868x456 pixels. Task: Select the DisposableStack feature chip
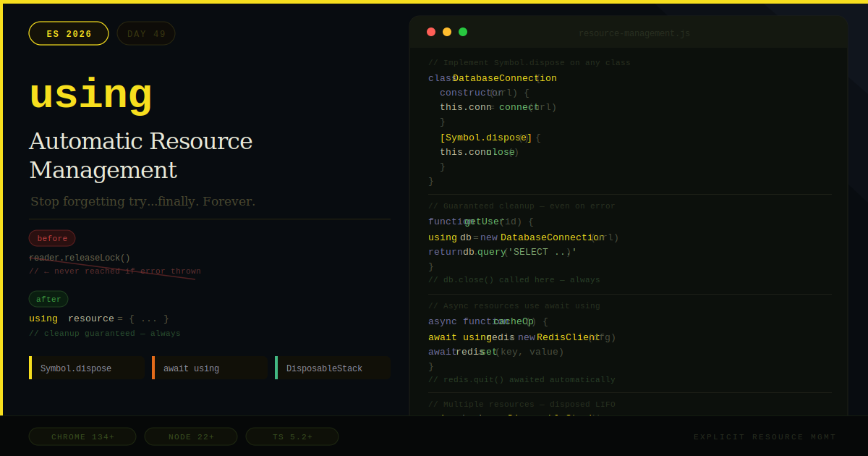(332, 368)
